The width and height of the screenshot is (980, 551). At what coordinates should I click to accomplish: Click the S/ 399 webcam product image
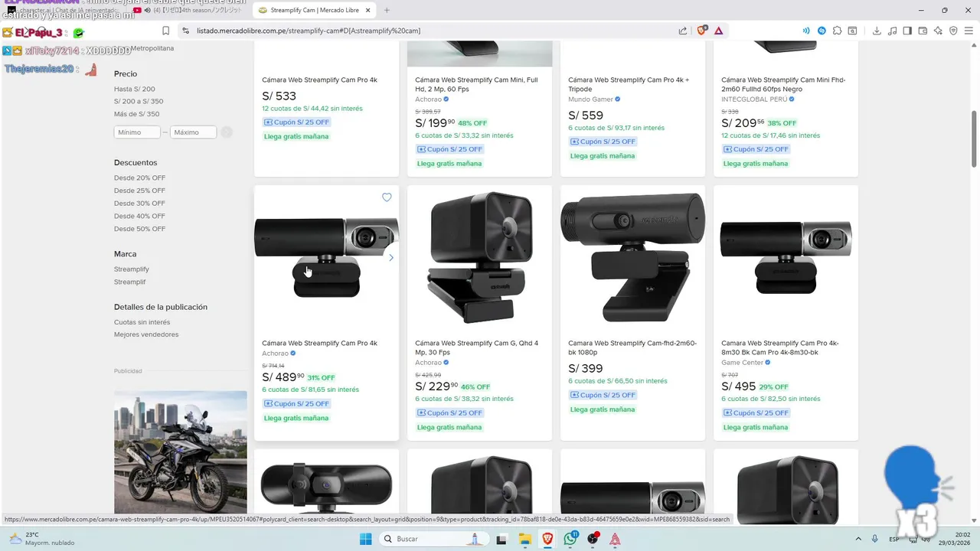(x=632, y=258)
